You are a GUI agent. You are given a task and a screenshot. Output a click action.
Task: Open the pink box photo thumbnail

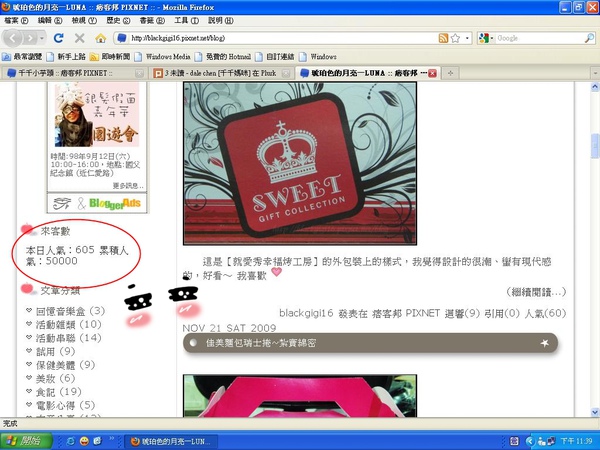[x=300, y=396]
